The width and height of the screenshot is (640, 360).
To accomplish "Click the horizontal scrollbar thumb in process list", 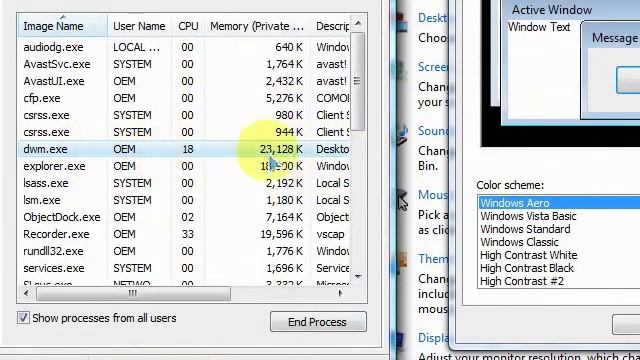I will click(133, 293).
